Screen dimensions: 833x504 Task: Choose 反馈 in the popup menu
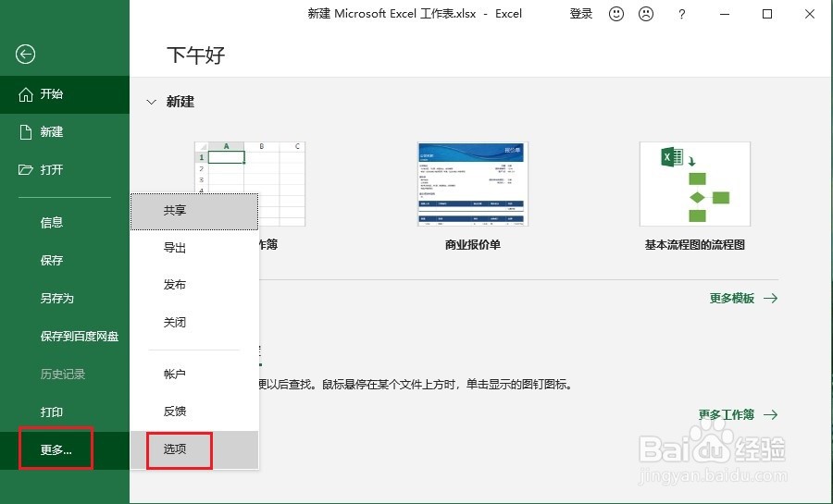tap(194, 412)
